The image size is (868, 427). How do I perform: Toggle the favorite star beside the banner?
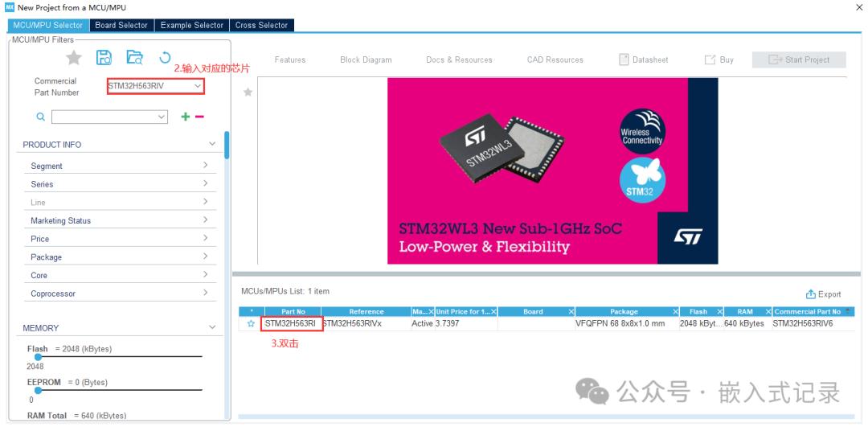(248, 92)
